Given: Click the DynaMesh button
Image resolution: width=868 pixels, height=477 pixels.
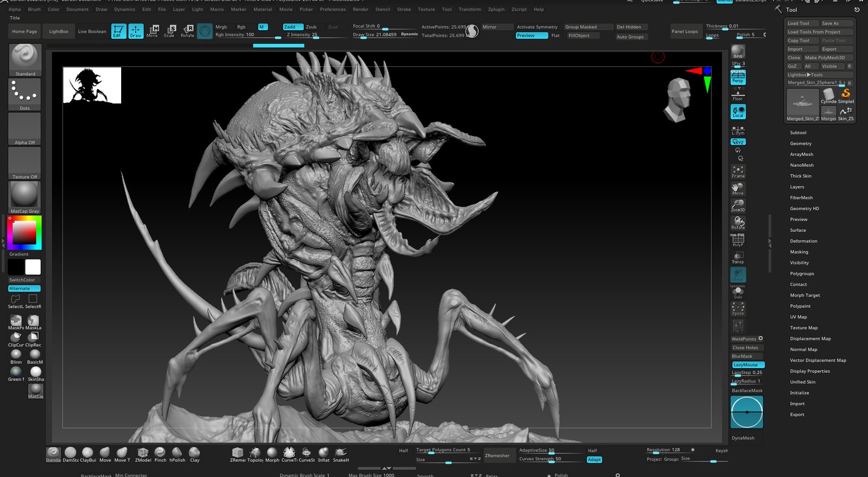Looking at the screenshot, I should tap(747, 438).
